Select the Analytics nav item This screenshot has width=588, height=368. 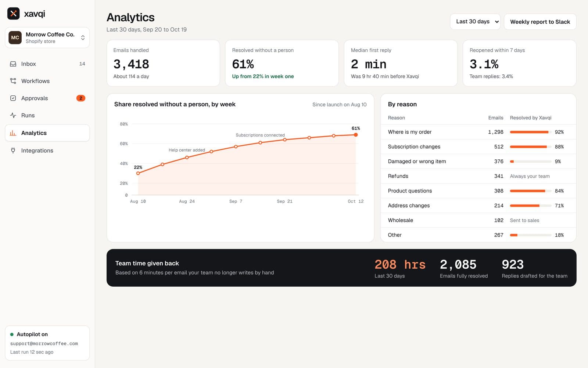point(47,133)
